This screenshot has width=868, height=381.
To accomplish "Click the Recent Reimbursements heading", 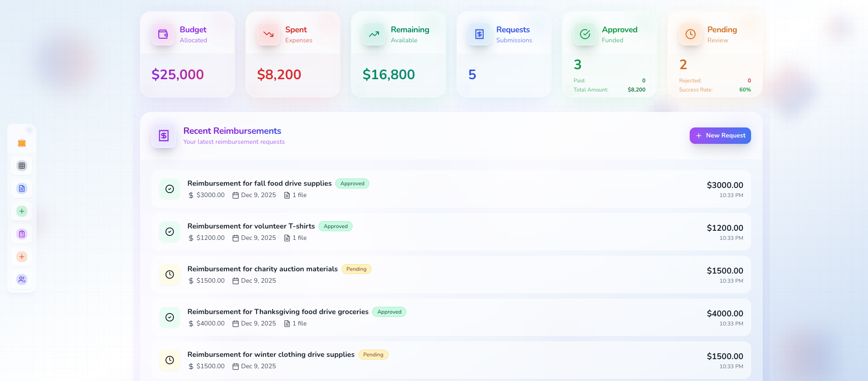I will click(x=232, y=131).
